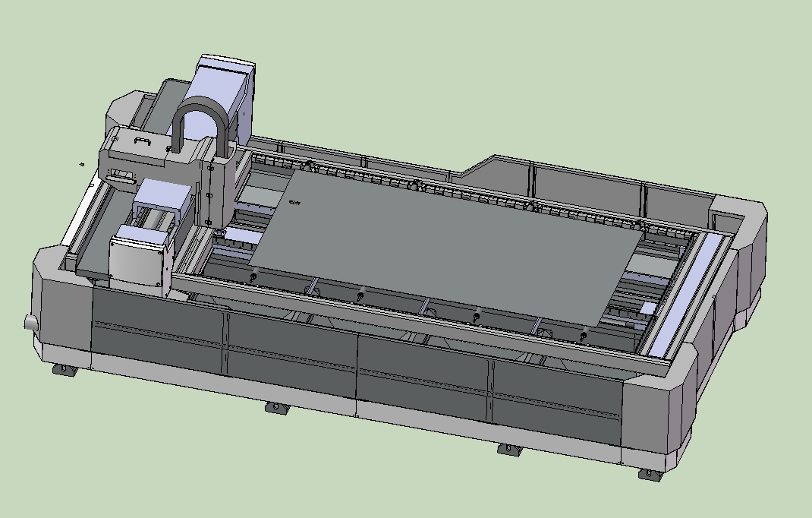Click the left front corner pillar of the frame

point(62,306)
